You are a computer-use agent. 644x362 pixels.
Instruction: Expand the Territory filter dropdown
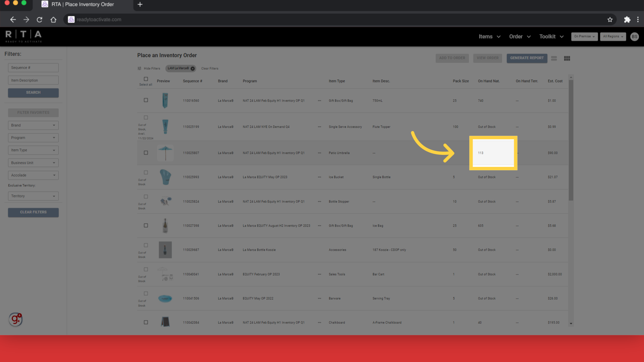pyautogui.click(x=33, y=196)
